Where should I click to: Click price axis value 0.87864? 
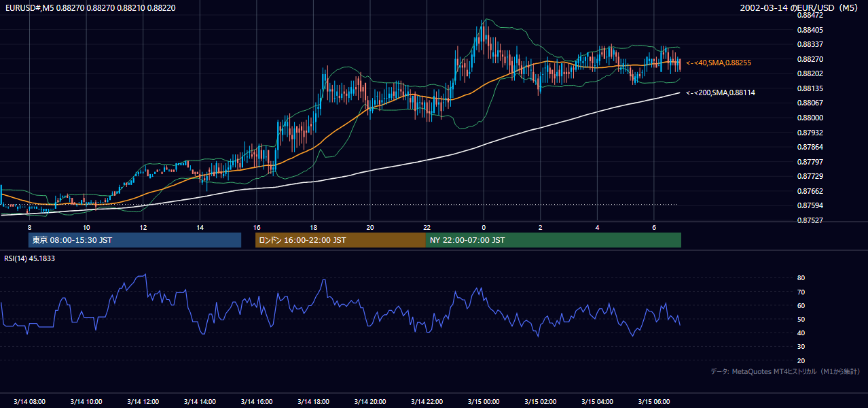tap(810, 147)
